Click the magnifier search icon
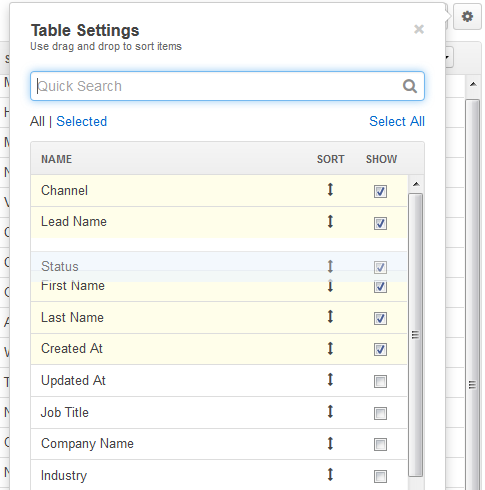The width and height of the screenshot is (485, 490). point(410,86)
